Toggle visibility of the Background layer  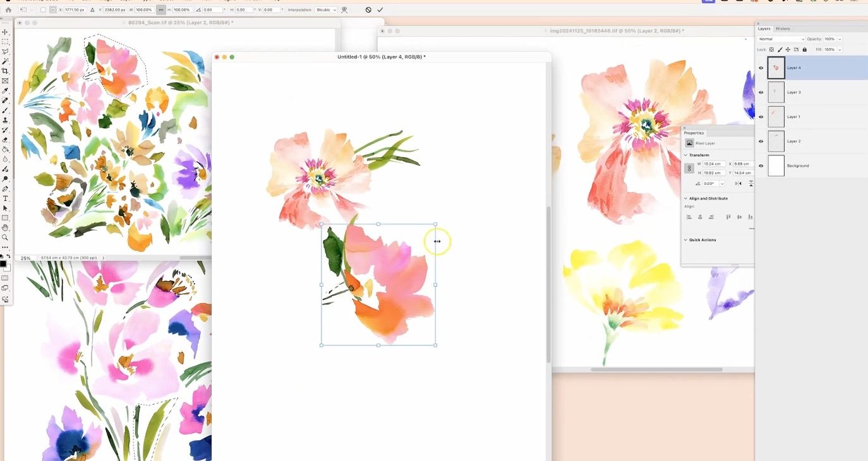click(761, 166)
